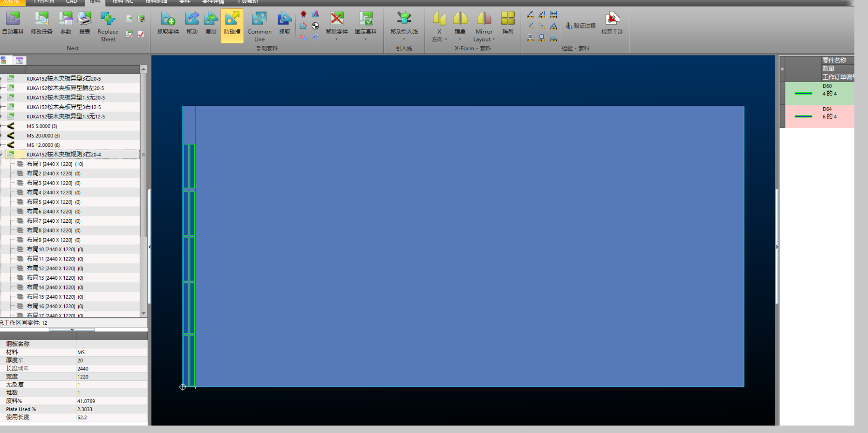This screenshot has height=433, width=868.
Task: Collapse the tree pane using the chevron bar
Action: (x=72, y=330)
